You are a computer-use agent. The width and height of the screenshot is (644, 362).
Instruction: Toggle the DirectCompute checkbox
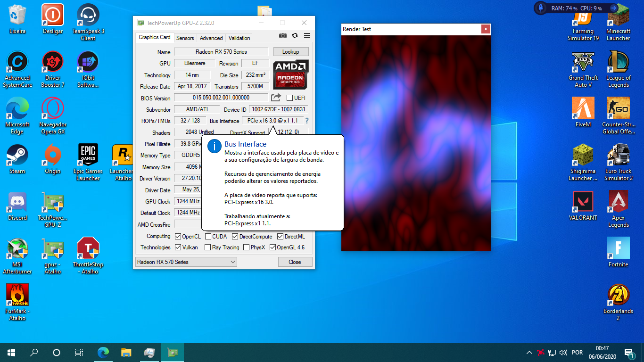coord(235,237)
